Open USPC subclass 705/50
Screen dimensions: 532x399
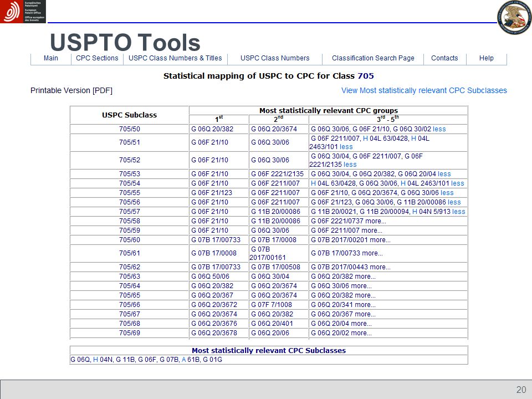point(130,129)
